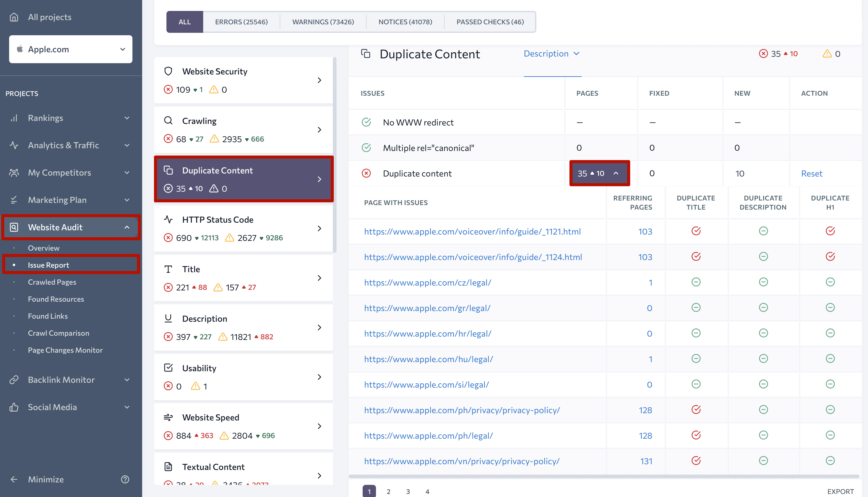This screenshot has width=868, height=497.
Task: Click the Website Speed wind icon
Action: click(168, 417)
